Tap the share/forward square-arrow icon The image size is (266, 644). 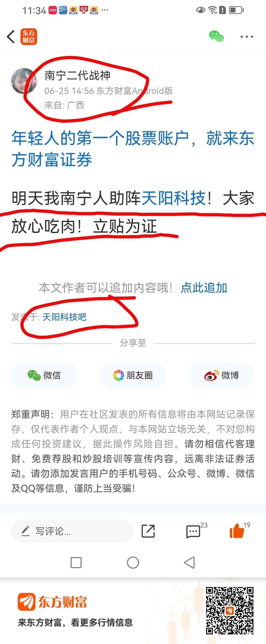148,531
